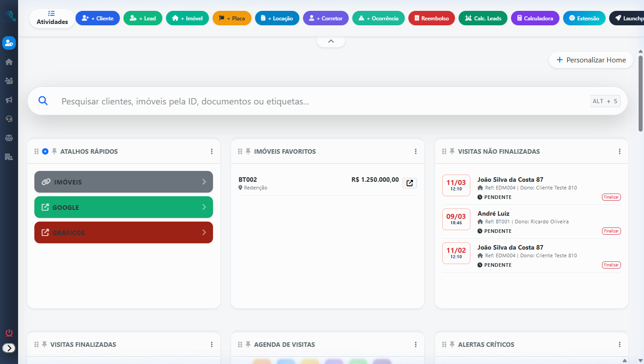This screenshot has height=364, width=644.
Task: Open the GOOGLE quick shortcut
Action: [123, 207]
